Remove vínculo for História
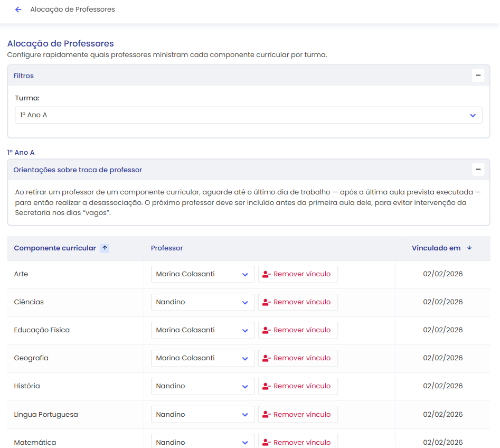 298,386
